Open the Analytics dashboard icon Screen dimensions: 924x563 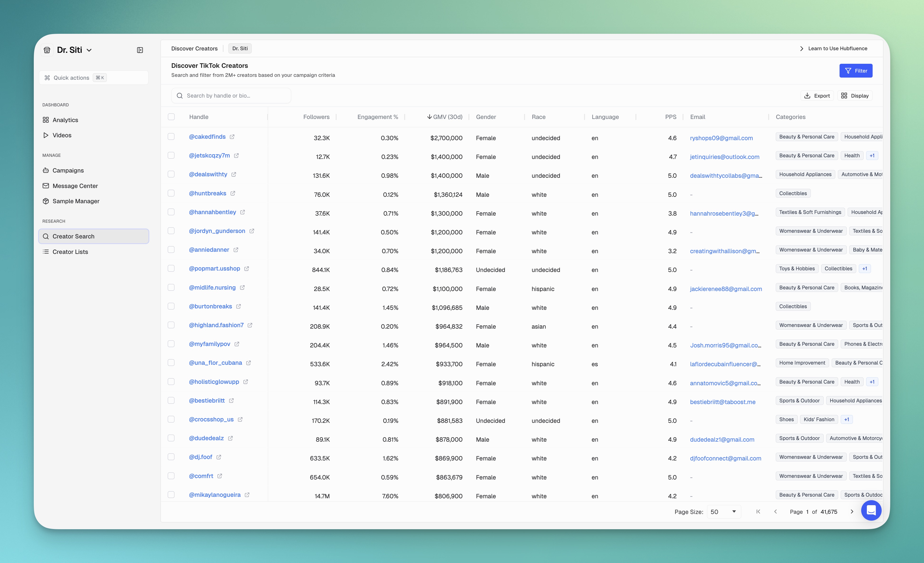coord(46,120)
